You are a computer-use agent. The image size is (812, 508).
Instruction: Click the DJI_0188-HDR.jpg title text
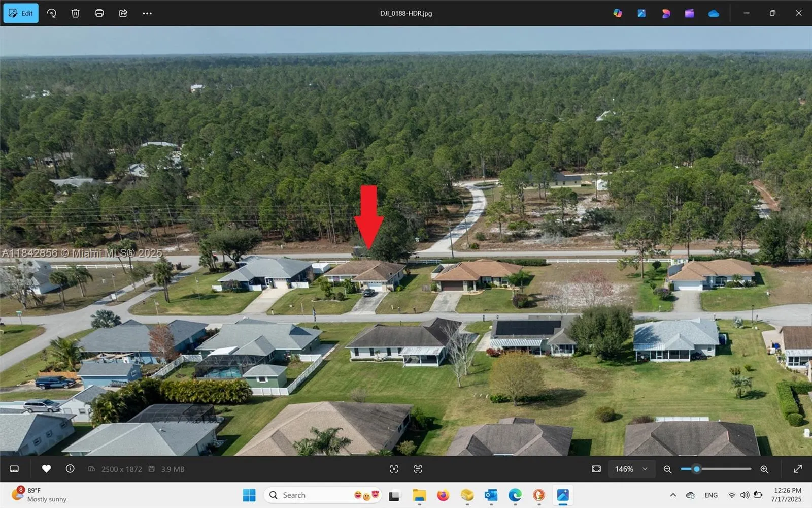point(406,13)
